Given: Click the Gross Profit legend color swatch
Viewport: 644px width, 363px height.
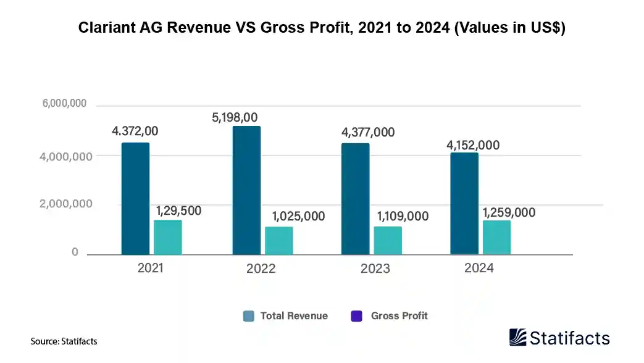Looking at the screenshot, I should coord(356,316).
